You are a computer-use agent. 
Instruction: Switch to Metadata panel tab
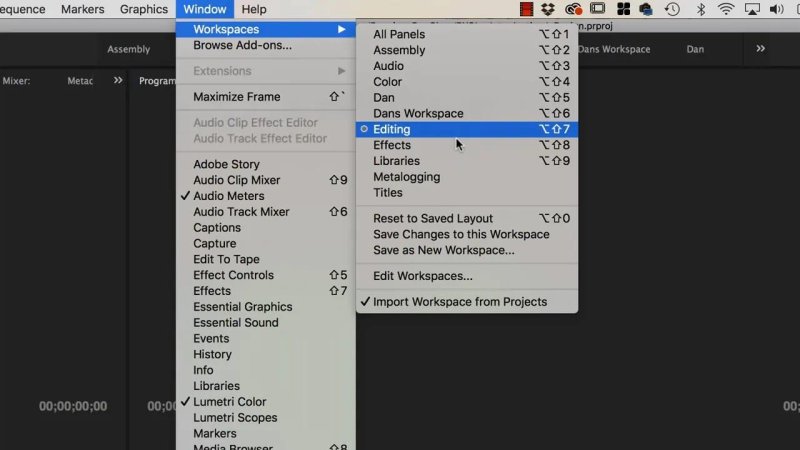coord(80,81)
